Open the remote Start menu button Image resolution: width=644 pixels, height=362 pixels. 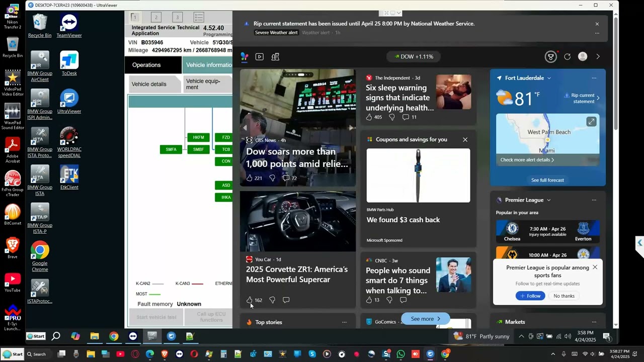tap(36, 336)
